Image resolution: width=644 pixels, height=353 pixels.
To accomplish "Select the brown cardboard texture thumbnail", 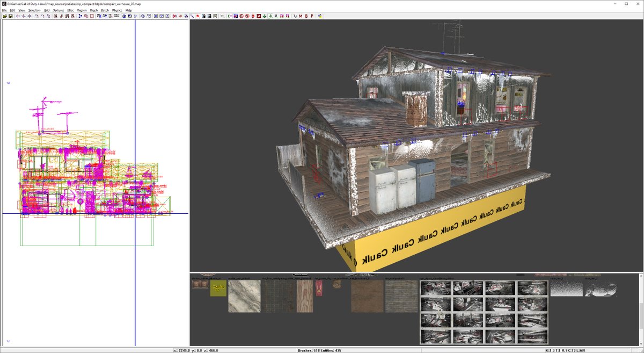I will (368, 296).
